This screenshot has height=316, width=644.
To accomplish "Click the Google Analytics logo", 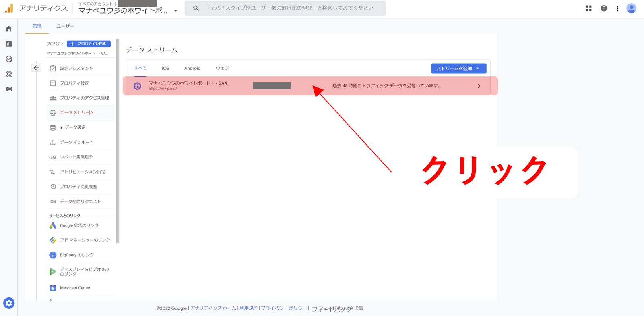I will click(x=9, y=8).
